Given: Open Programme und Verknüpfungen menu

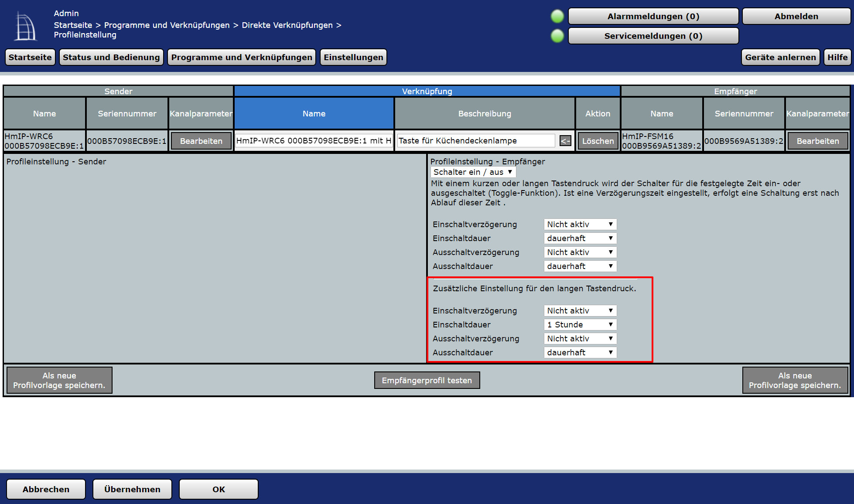Looking at the screenshot, I should coord(242,57).
